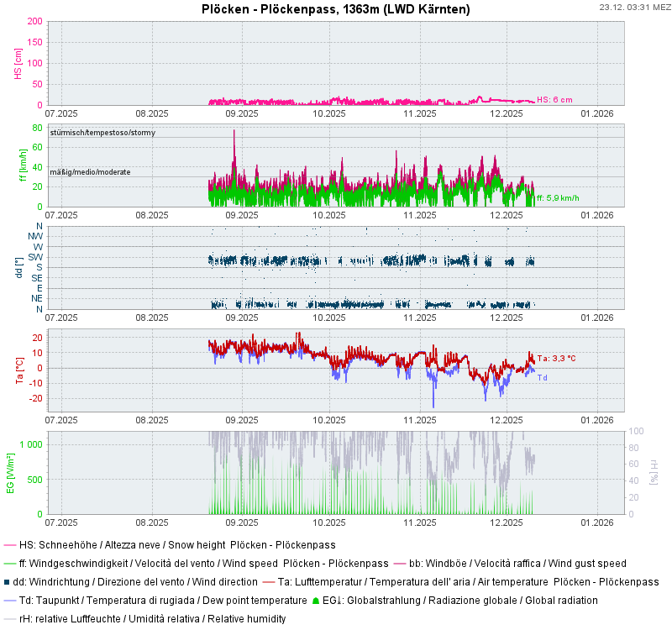Click the 'rH [%]' right axis label
This screenshot has height=630, width=672.
point(654,472)
